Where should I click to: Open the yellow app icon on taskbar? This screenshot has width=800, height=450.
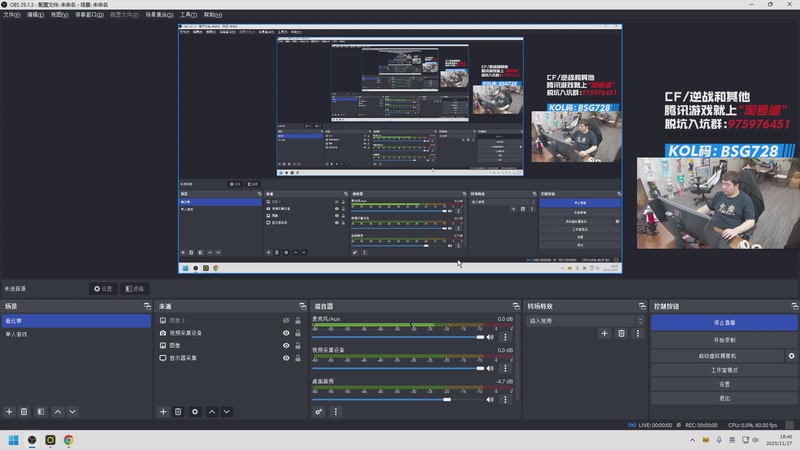(51, 440)
